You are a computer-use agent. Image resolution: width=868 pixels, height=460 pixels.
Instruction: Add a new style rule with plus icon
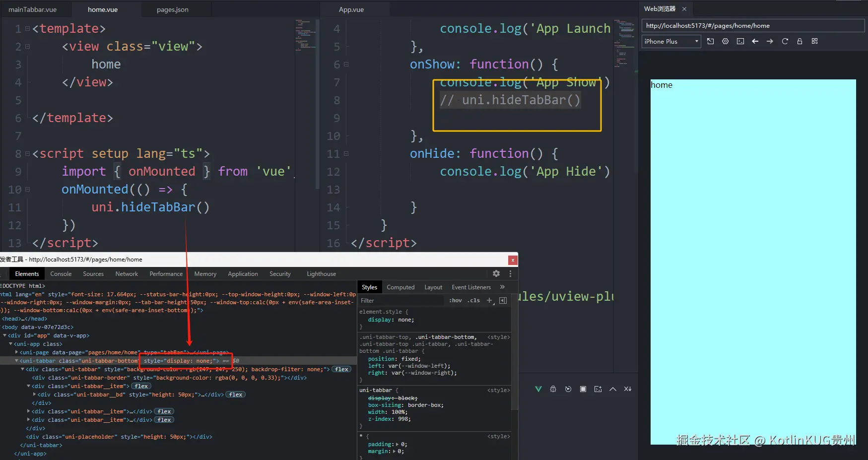tap(490, 301)
